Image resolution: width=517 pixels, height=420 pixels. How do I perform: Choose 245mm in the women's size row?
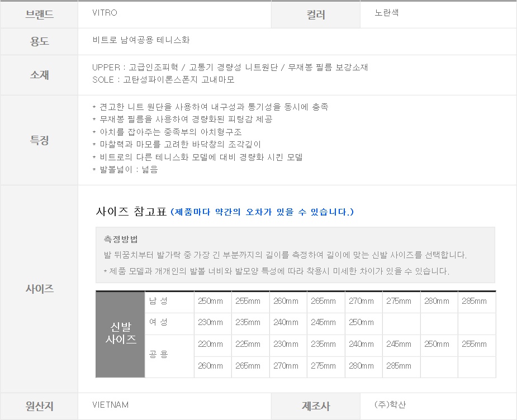323,322
